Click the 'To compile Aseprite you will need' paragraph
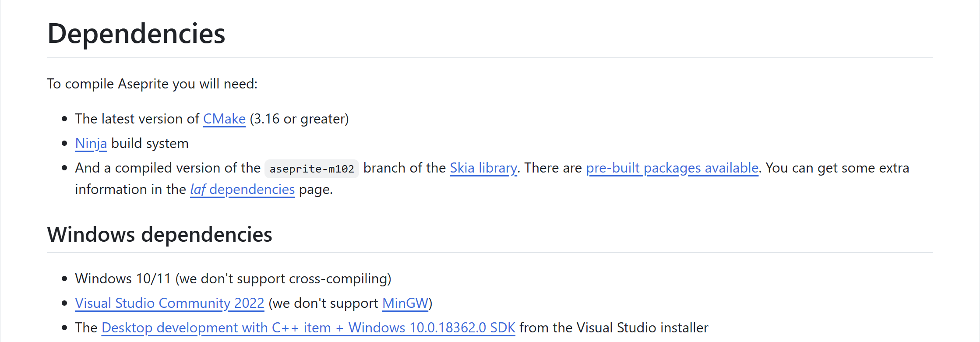The width and height of the screenshot is (980, 342). point(152,84)
